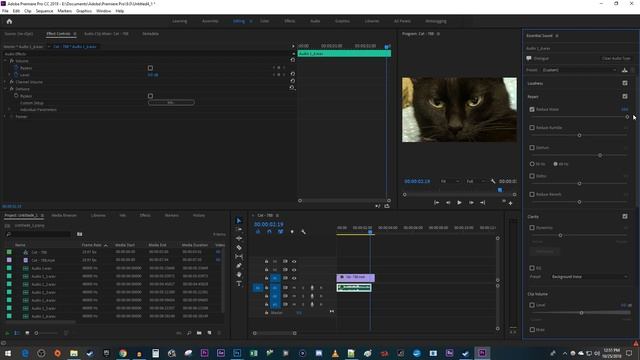Enable the Reduce Reverb checkbox
Viewport: 640px width, 360px height.
tap(532, 195)
